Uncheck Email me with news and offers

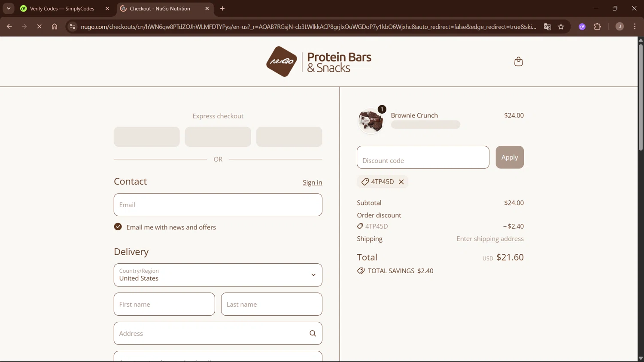118,227
